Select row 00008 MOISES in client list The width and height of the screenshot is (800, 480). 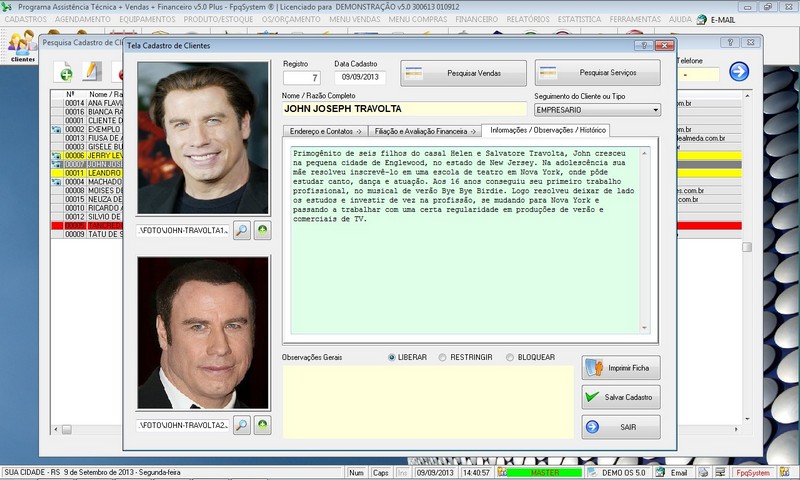87,190
